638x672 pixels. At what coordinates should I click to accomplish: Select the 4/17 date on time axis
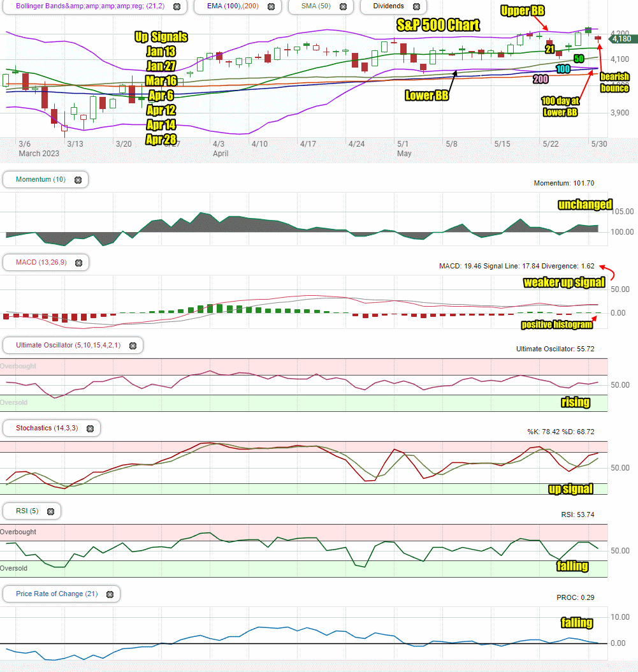[308, 144]
